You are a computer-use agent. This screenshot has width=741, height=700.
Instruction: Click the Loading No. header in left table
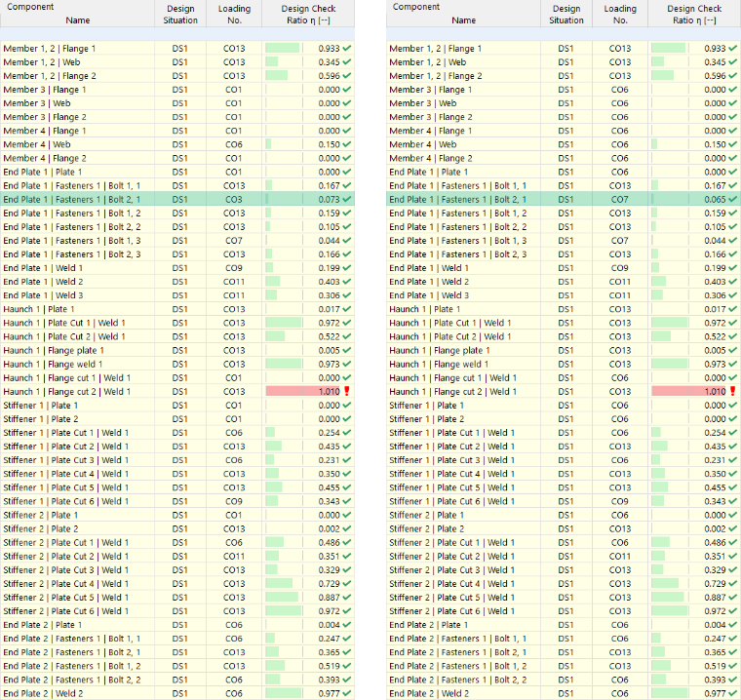point(234,15)
